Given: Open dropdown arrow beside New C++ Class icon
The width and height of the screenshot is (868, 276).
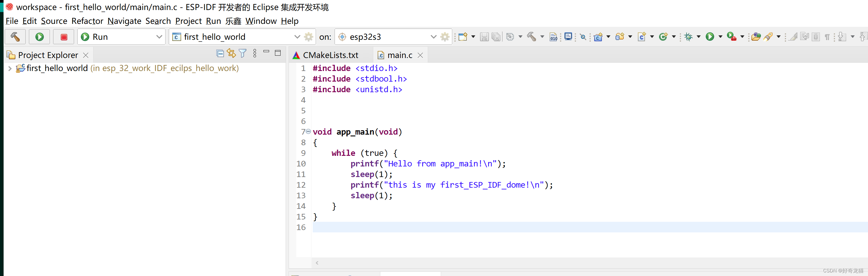Looking at the screenshot, I should 674,37.
